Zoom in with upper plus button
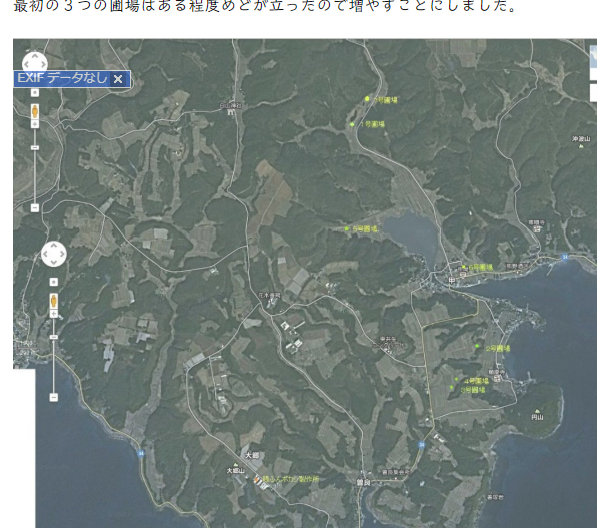609x528 pixels. point(35,92)
